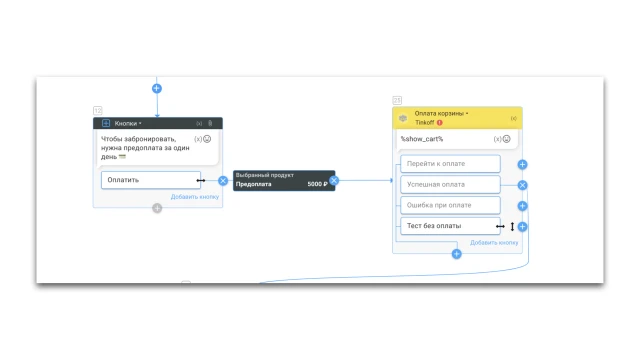Click Добавить кнопку in the Кнопки block

[x=195, y=197]
